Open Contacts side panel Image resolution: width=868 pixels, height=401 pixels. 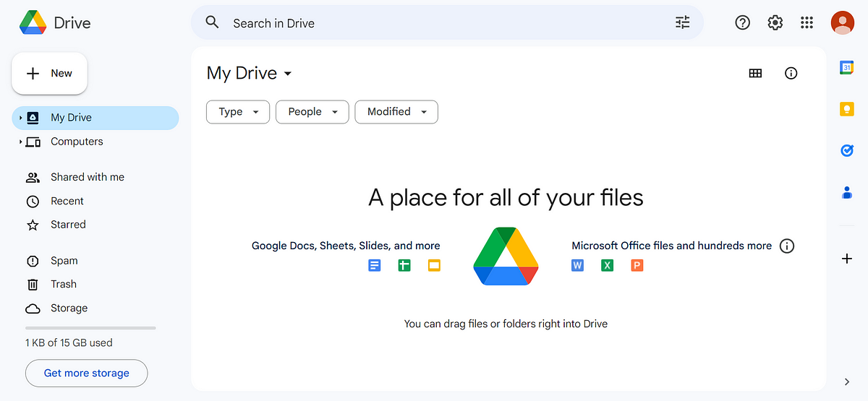847,193
